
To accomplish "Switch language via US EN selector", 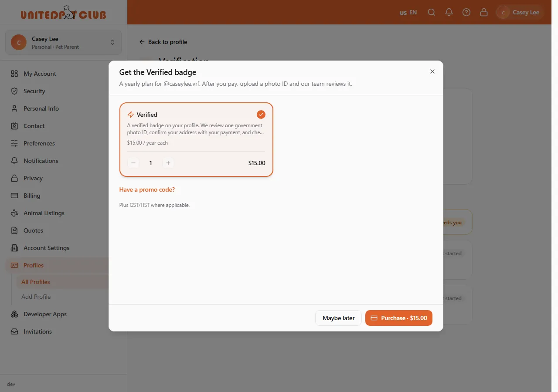I will 408,12.
